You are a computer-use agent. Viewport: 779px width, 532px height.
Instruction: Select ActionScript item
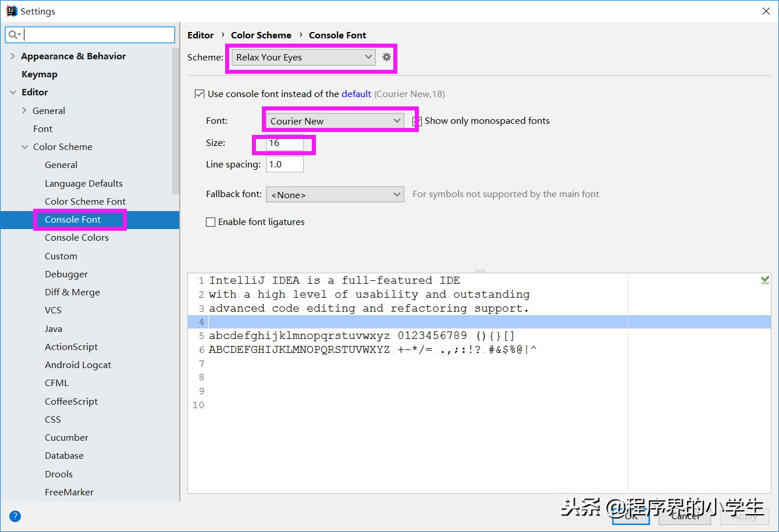tap(71, 347)
